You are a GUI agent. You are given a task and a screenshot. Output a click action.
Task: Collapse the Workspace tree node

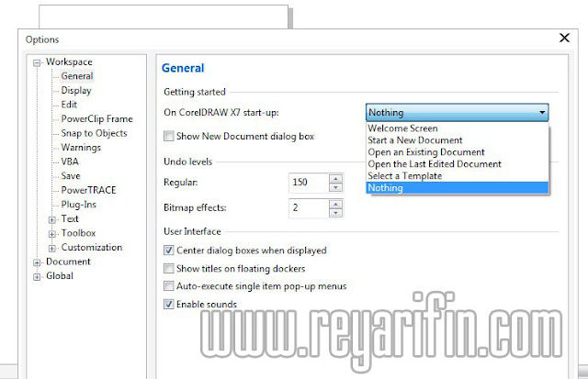(x=37, y=62)
